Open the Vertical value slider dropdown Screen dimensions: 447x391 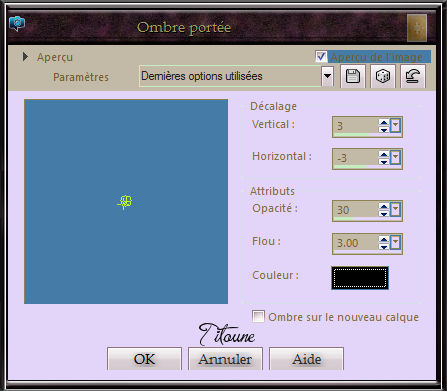[395, 126]
